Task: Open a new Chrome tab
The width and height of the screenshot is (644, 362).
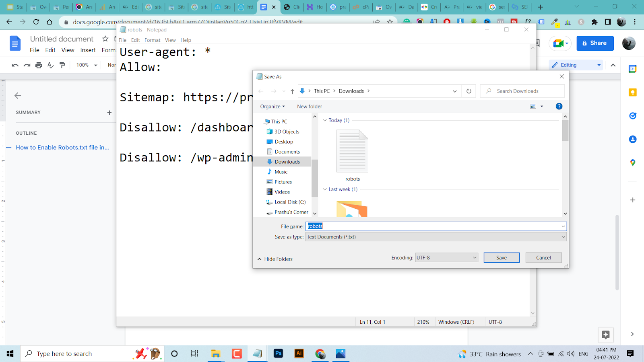Action: coord(541,7)
